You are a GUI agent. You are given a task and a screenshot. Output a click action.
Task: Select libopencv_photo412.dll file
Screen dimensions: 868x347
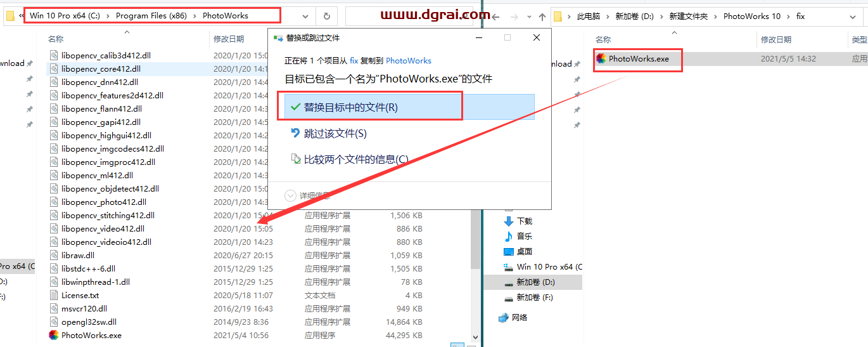(104, 202)
